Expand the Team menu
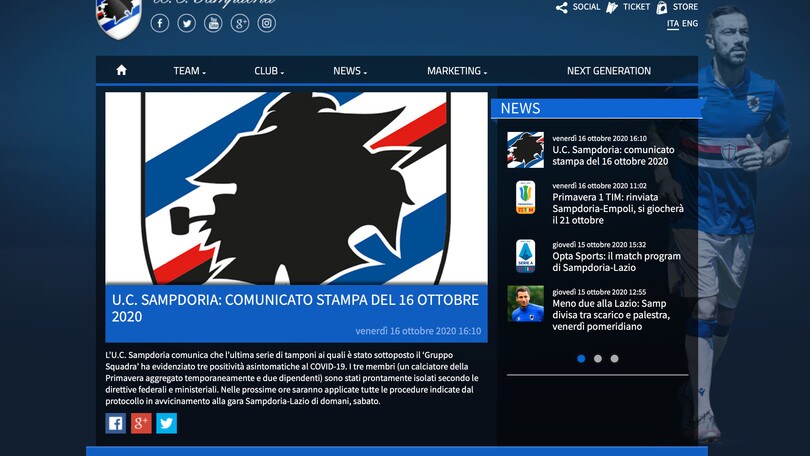810x456 pixels. click(189, 71)
